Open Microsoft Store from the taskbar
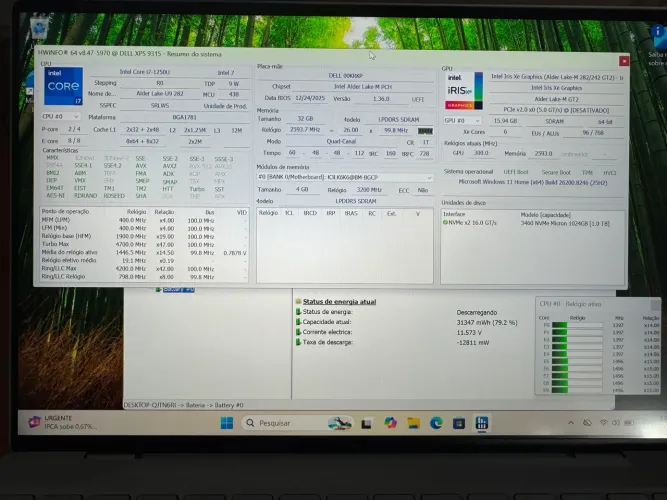The width and height of the screenshot is (667, 500). [x=459, y=423]
